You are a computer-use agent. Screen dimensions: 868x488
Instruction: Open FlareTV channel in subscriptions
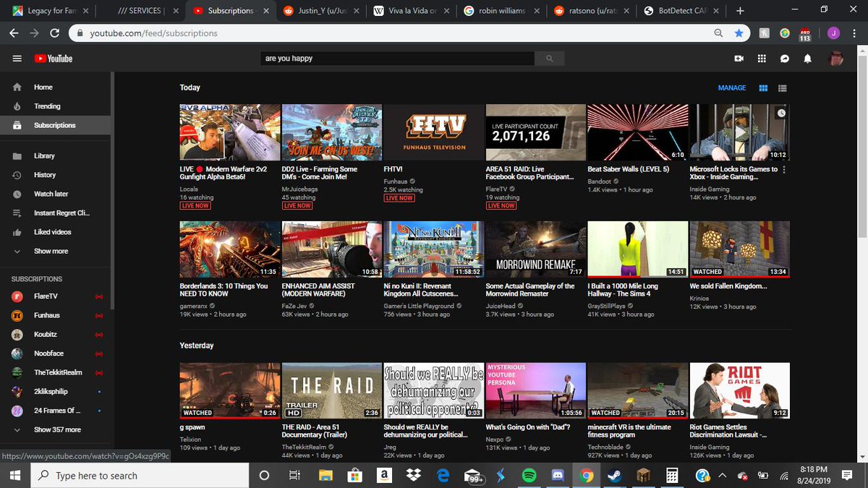coord(56,296)
